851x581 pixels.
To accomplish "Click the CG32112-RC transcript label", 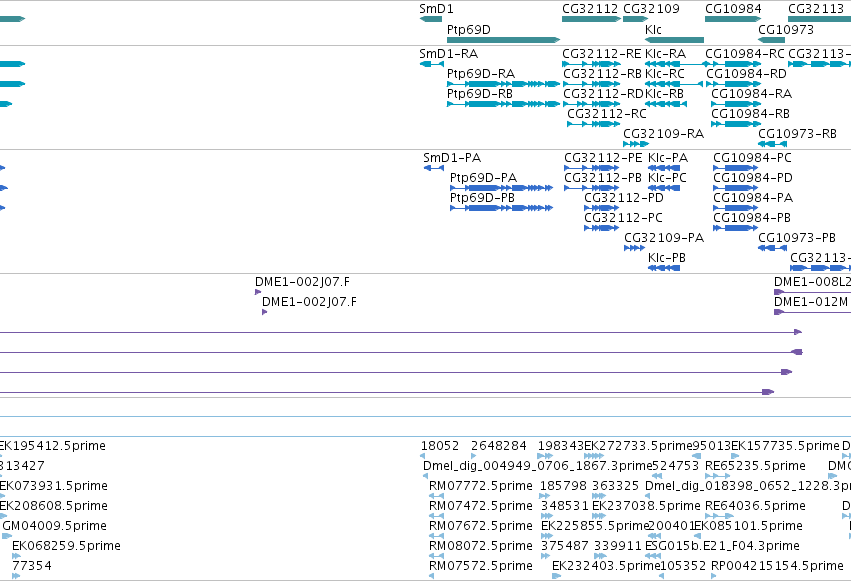I will click(607, 114).
